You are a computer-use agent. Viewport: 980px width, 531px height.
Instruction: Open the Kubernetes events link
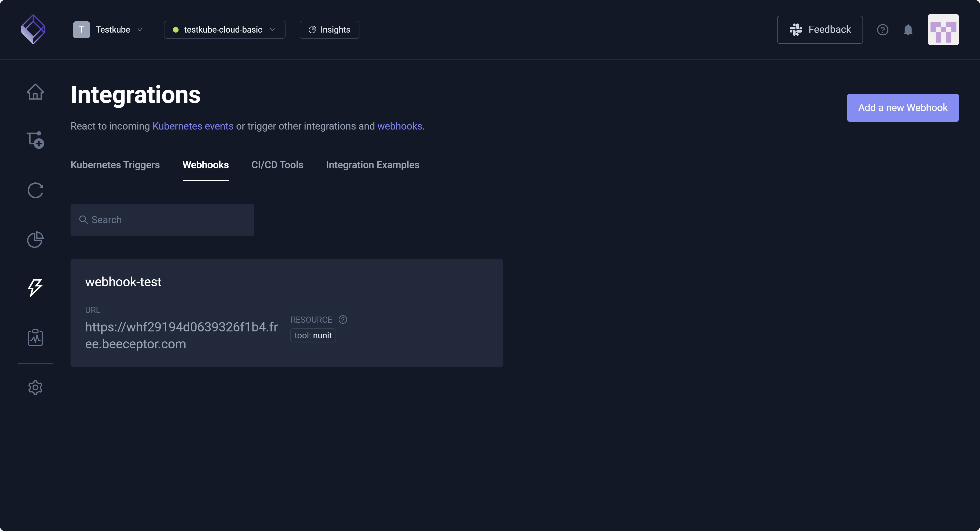[x=192, y=126]
